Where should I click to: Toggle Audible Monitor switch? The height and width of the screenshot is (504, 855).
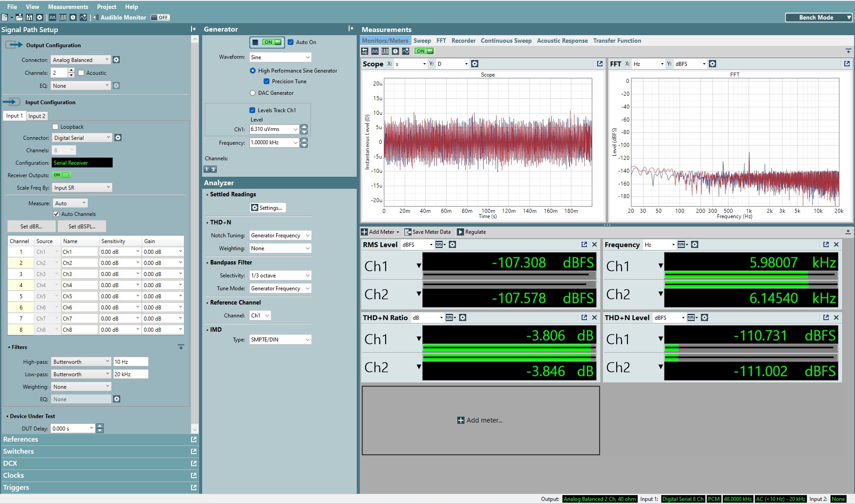click(x=160, y=17)
